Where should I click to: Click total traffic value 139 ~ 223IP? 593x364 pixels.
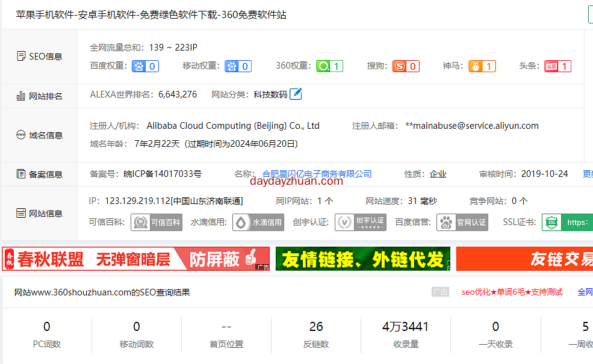[x=173, y=48]
